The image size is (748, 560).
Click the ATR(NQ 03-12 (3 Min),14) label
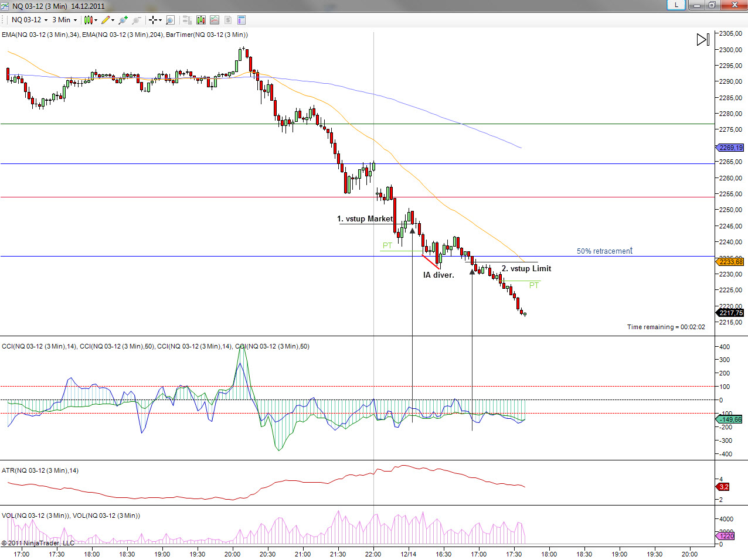click(40, 470)
